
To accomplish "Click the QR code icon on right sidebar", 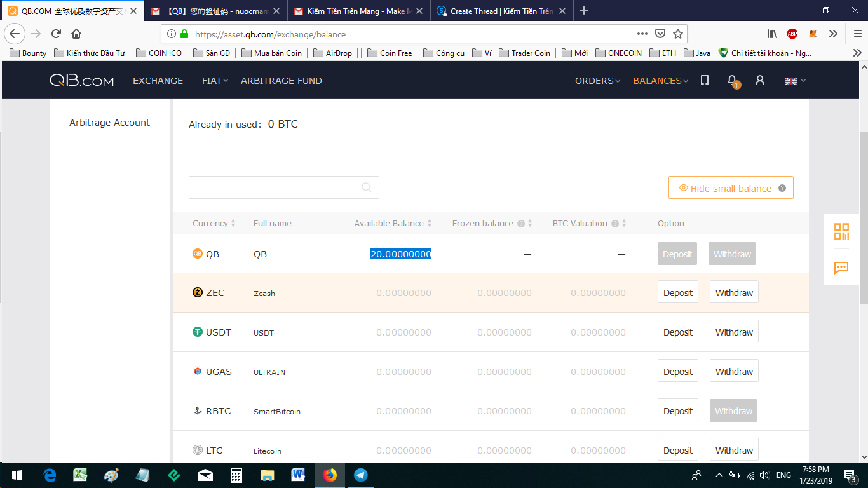I will 841,231.
